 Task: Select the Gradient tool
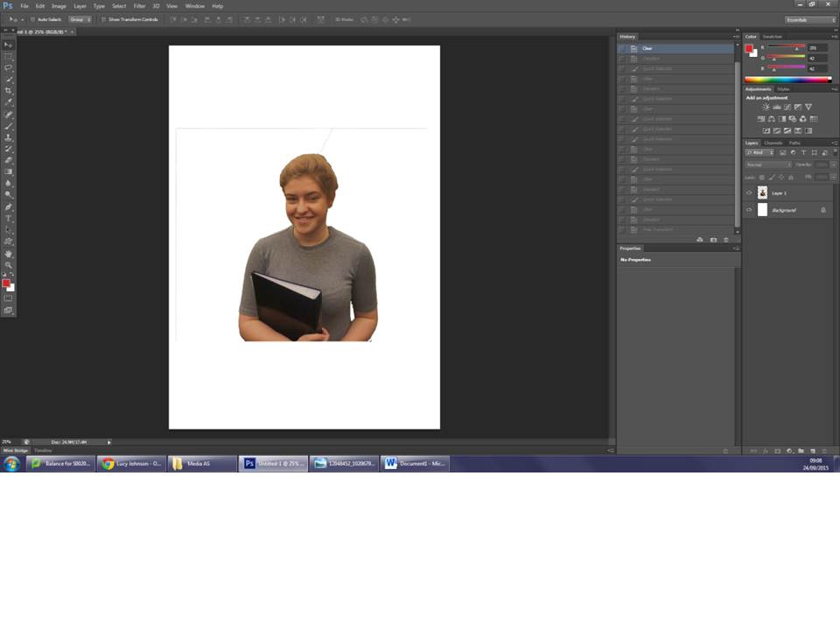(x=8, y=172)
